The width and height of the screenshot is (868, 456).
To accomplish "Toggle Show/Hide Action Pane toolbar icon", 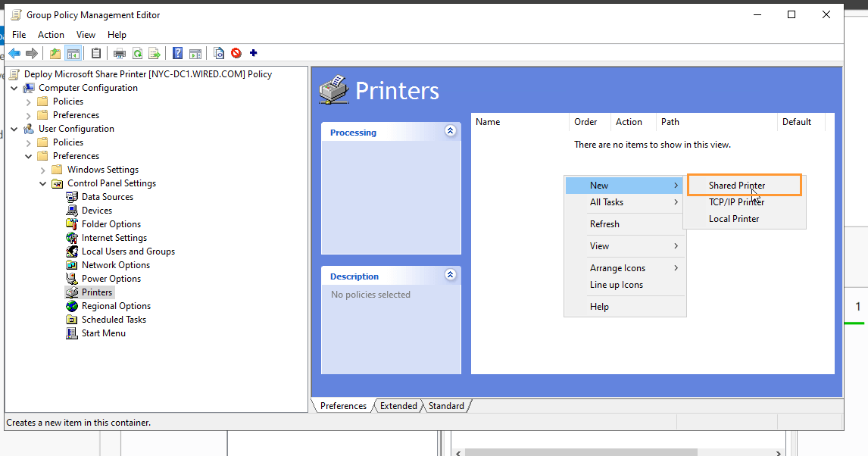I will (195, 53).
